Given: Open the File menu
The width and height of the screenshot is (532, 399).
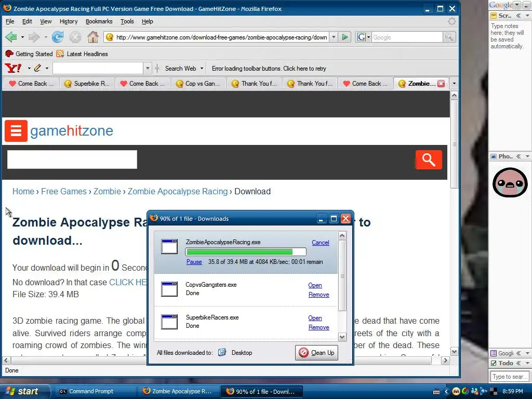Looking at the screenshot, I should pyautogui.click(x=10, y=21).
